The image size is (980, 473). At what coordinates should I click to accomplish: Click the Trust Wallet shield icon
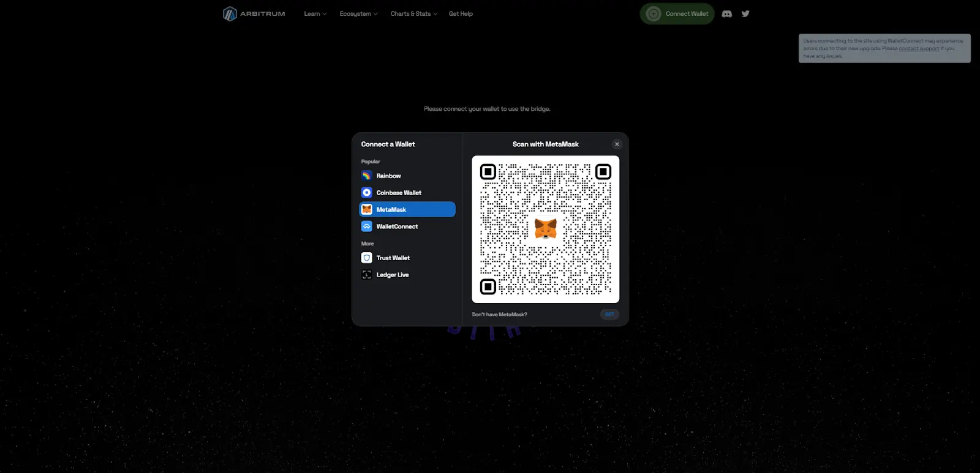[x=367, y=258]
